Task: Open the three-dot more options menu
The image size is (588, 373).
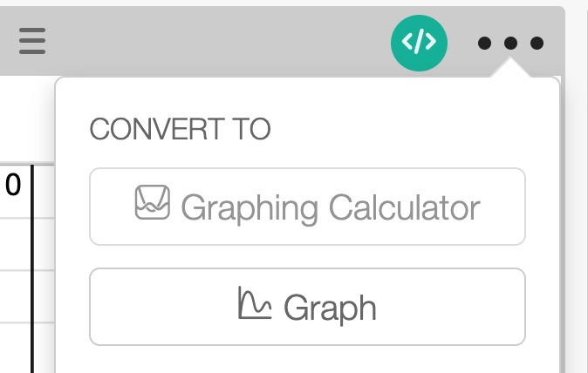Action: [511, 43]
